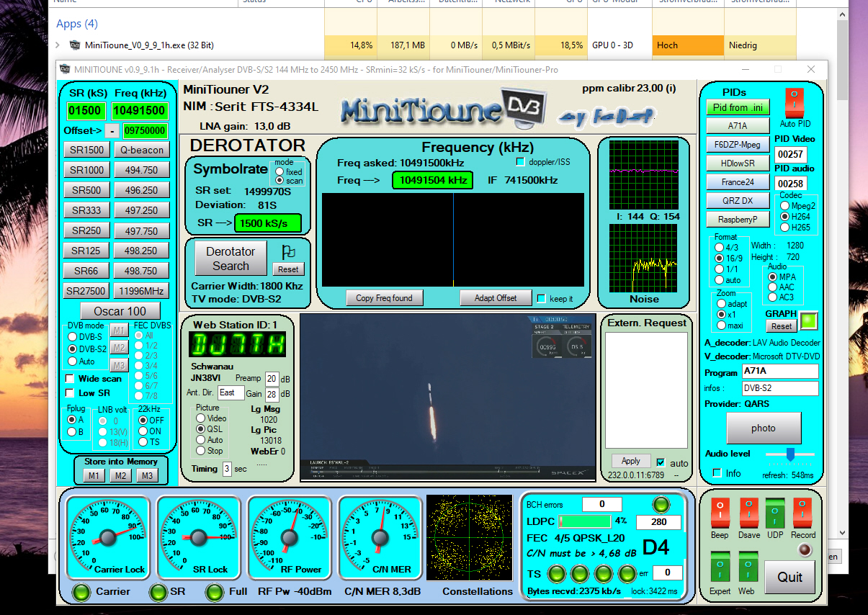Click the Carrier Lock gauge
The width and height of the screenshot is (868, 615).
pos(108,537)
